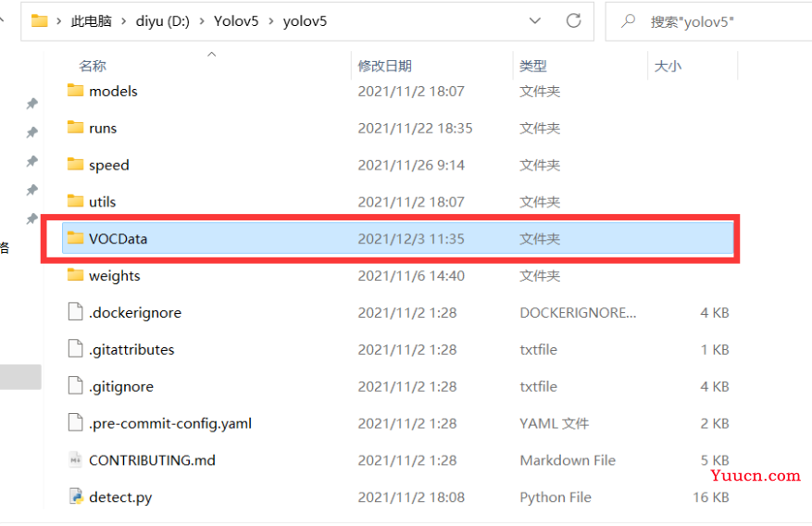Select the CONTRIBUTING.md file name
The width and height of the screenshot is (812, 526).
(152, 460)
